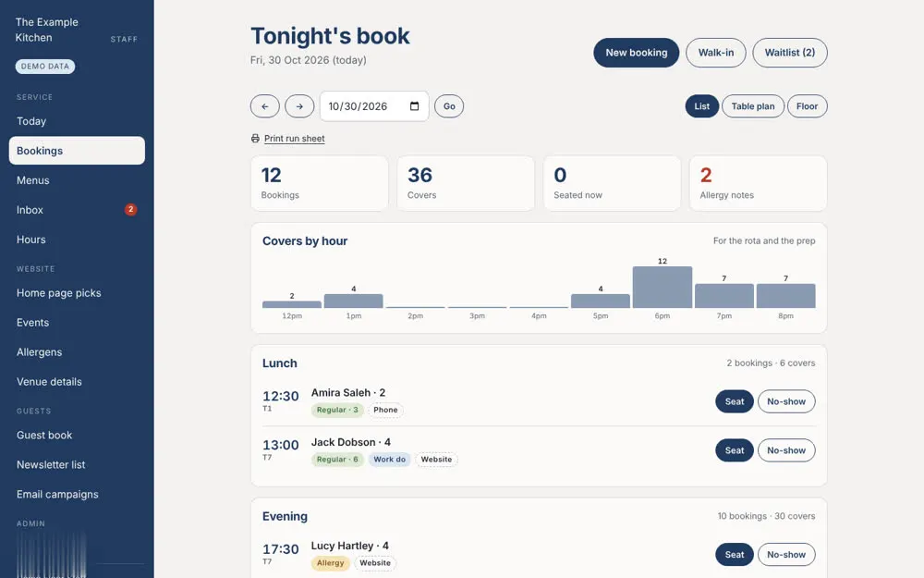Click the New booking button
This screenshot has width=924, height=578.
tap(636, 53)
